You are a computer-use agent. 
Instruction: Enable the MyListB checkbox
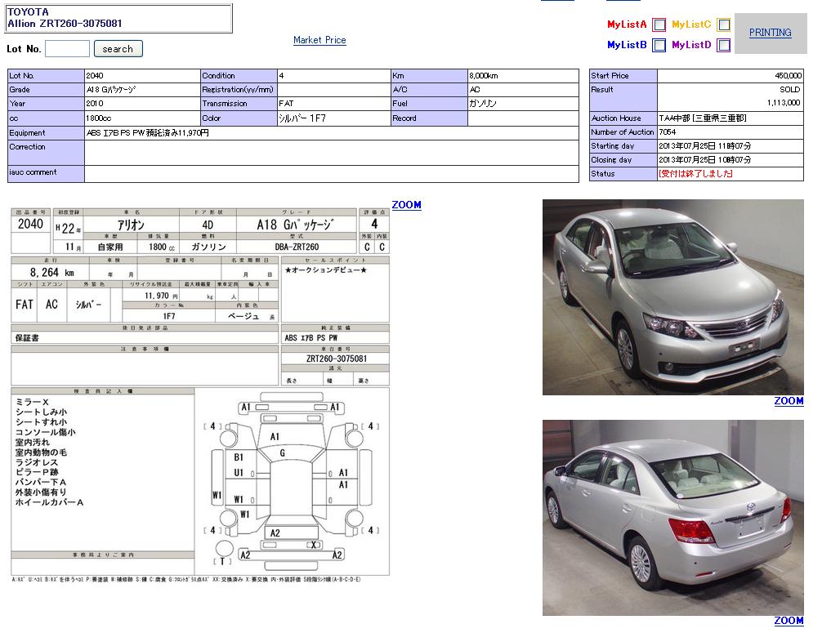pyautogui.click(x=659, y=46)
